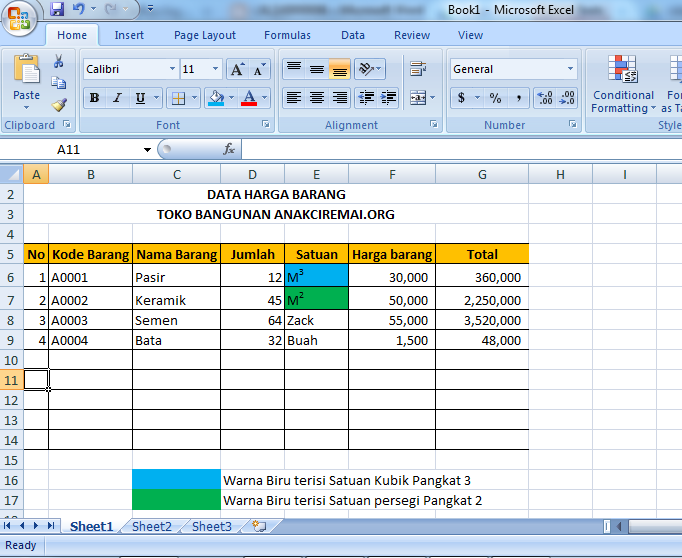Decrease the cell indent

point(366,98)
